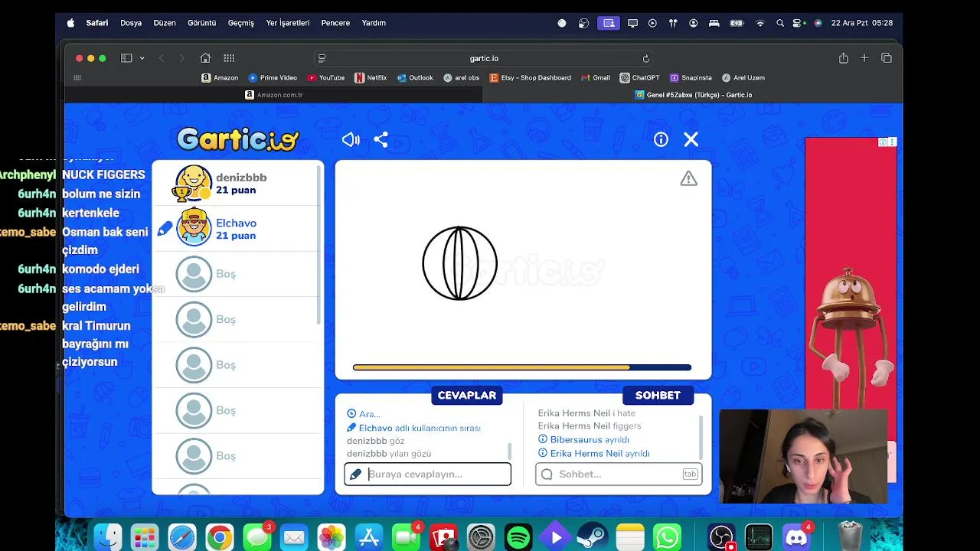980x551 pixels.
Task: Open the Gartic info circle icon
Action: click(x=661, y=139)
